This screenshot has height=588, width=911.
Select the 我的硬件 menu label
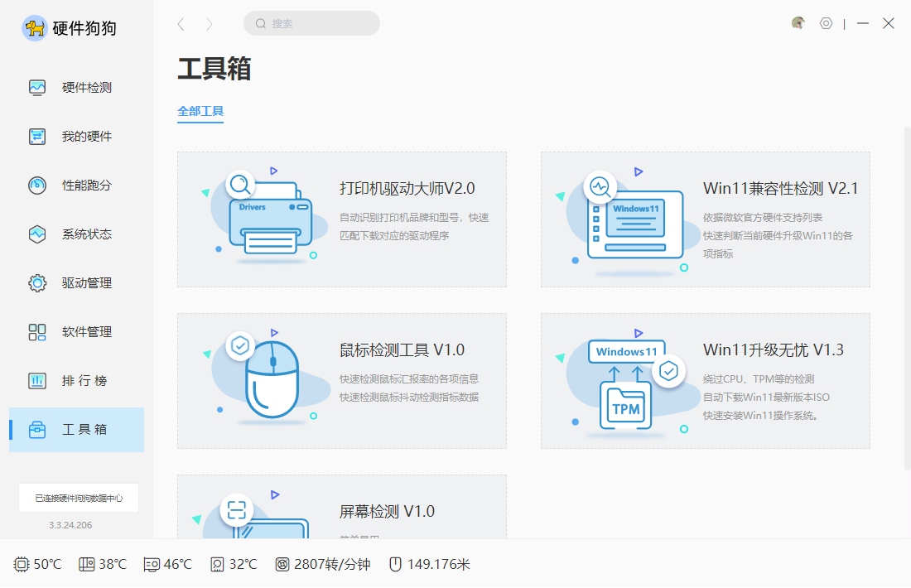tap(87, 137)
